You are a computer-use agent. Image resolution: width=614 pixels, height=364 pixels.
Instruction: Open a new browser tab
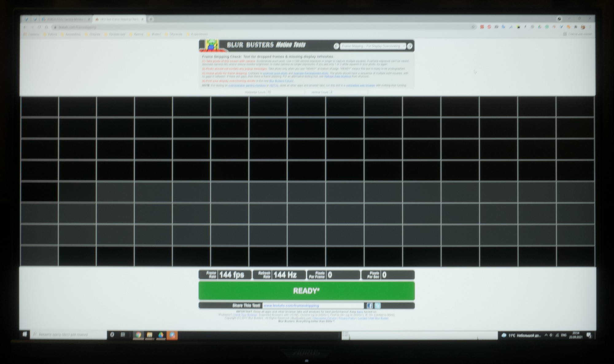click(x=151, y=19)
